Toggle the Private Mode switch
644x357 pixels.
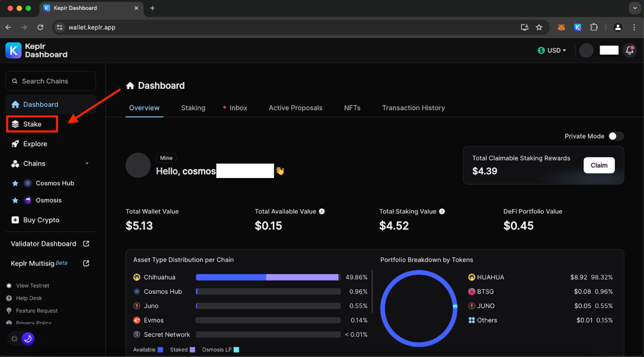(x=616, y=136)
